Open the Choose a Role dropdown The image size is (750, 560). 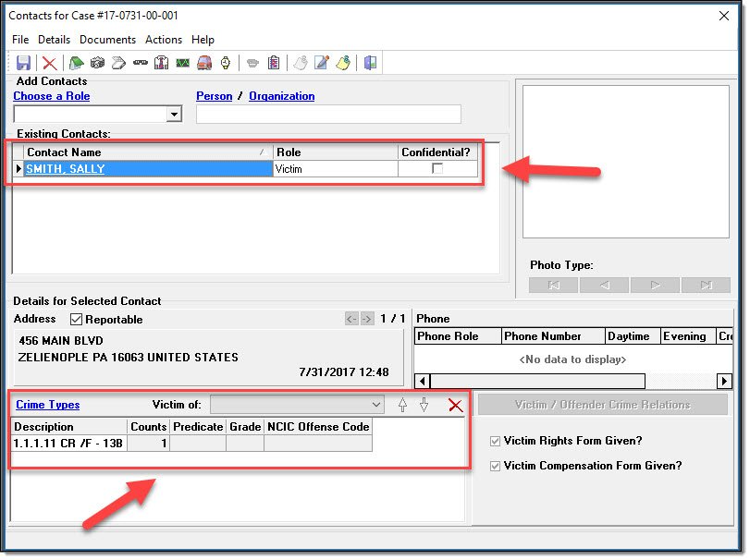click(x=174, y=115)
